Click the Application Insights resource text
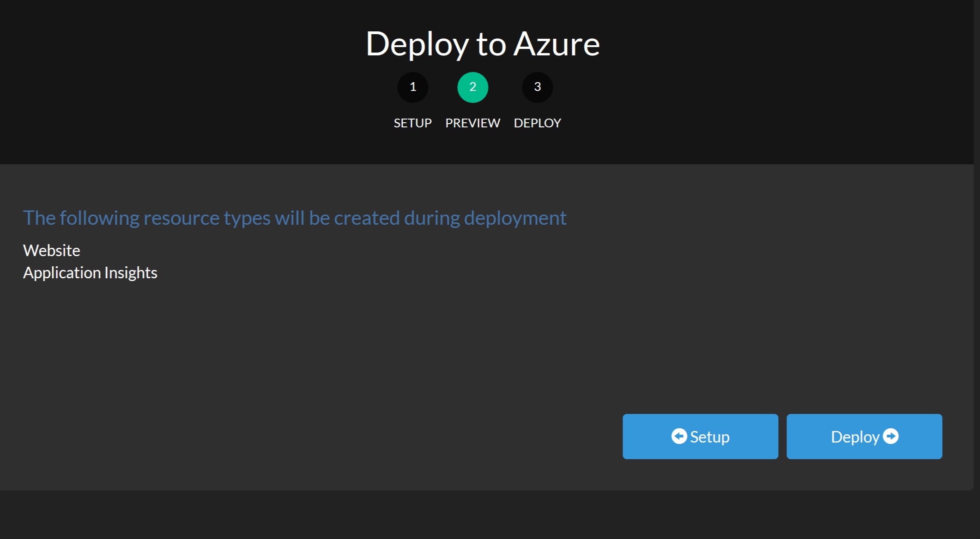980x539 pixels. [x=90, y=273]
